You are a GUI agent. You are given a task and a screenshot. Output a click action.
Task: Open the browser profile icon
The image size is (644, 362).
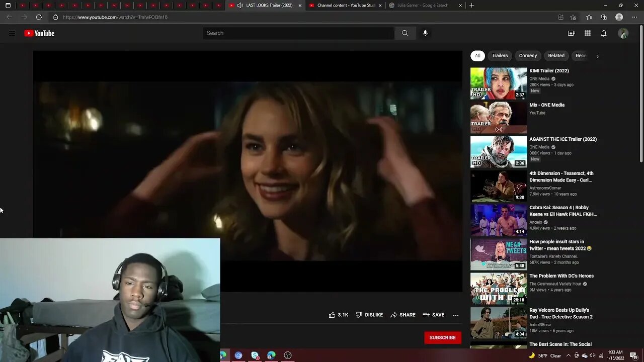click(x=619, y=17)
